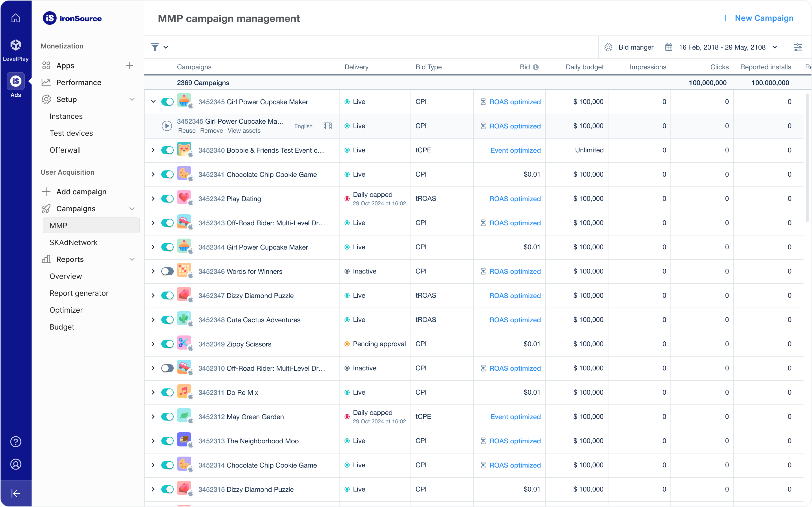Collapse the sidebar with the arrow icon

tap(16, 493)
